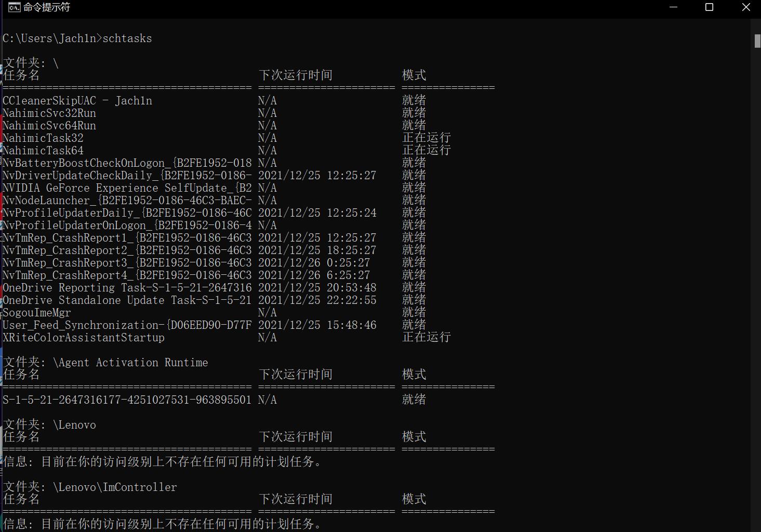Click run time 2021/12/26 0:25:27
761x532 pixels.
(314, 262)
